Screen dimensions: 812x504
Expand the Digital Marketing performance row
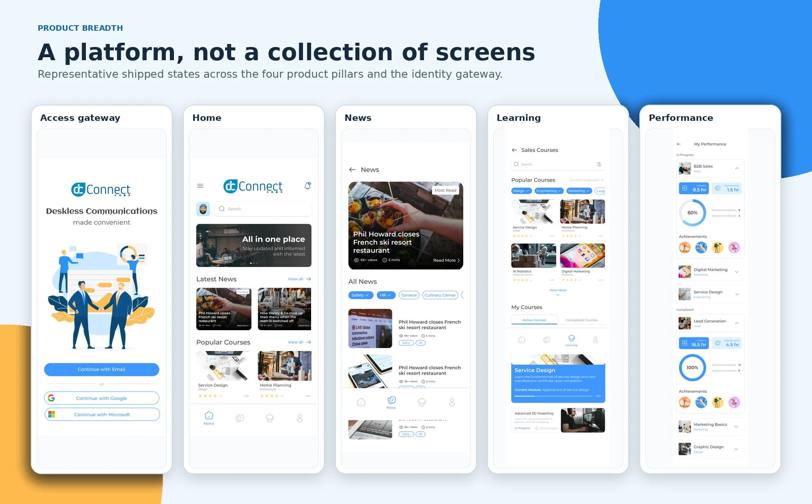click(x=737, y=272)
